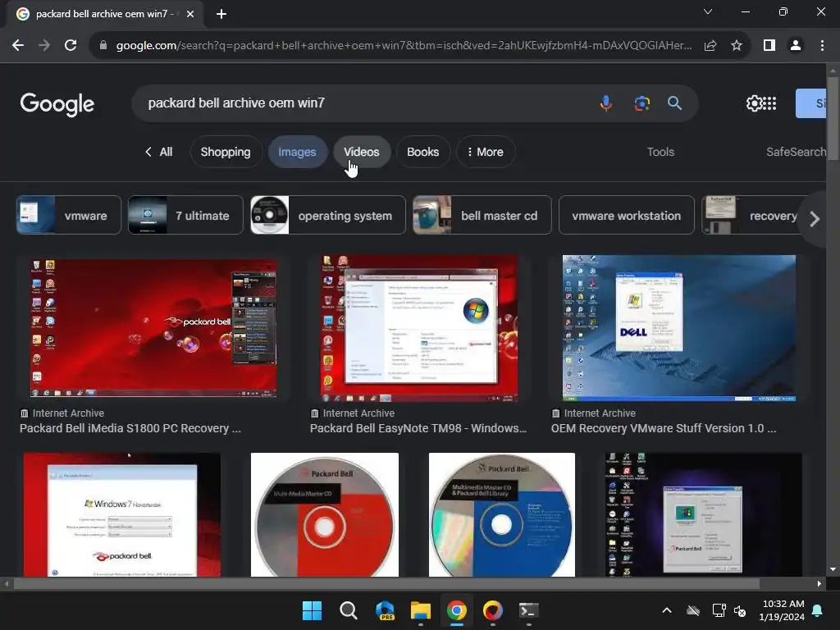Show more filter chips with the right chevron
Viewport: 840px width, 630px height.
[815, 218]
